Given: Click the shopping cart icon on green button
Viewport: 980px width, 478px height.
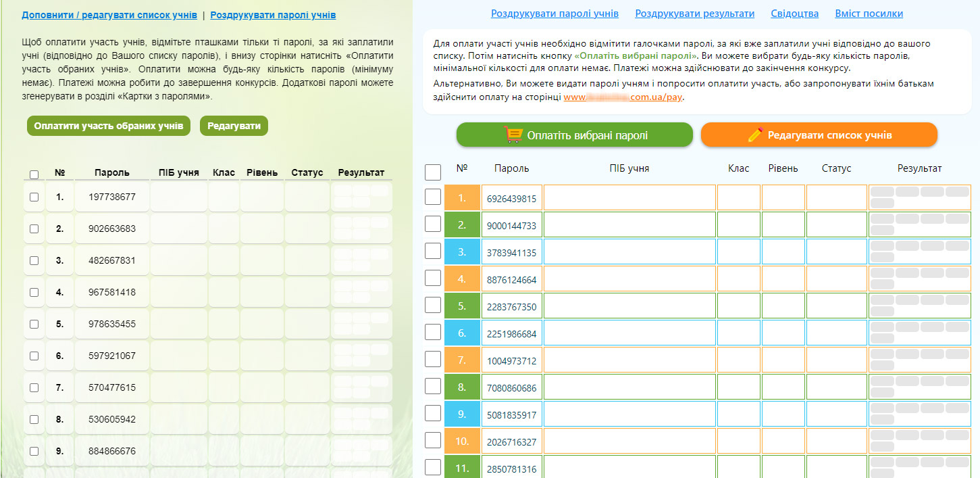Looking at the screenshot, I should pyautogui.click(x=513, y=135).
